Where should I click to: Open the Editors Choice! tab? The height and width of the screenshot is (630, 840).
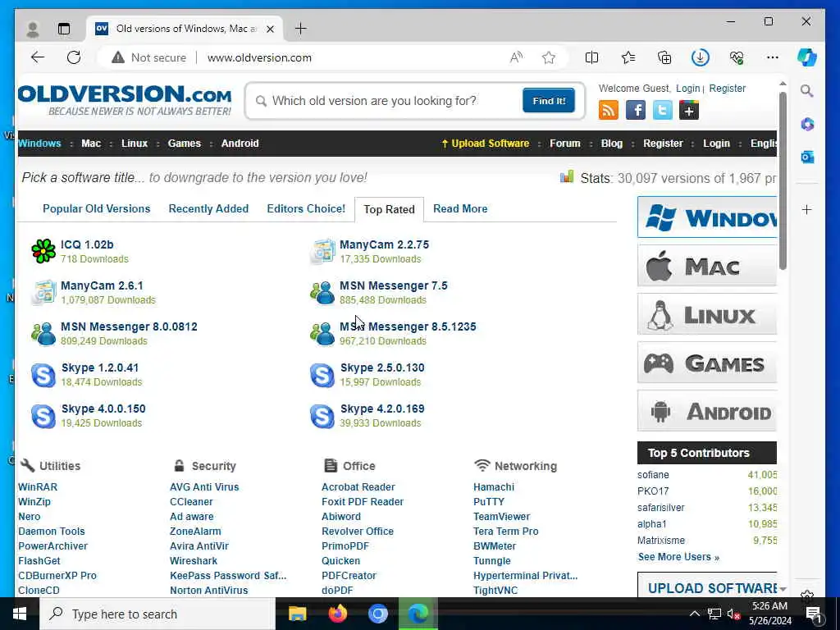(306, 209)
